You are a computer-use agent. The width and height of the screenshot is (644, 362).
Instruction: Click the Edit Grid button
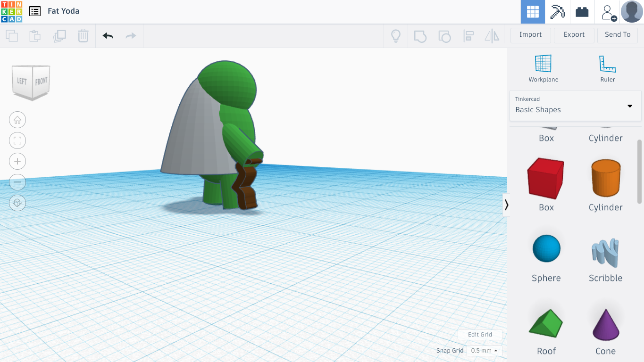tap(480, 335)
